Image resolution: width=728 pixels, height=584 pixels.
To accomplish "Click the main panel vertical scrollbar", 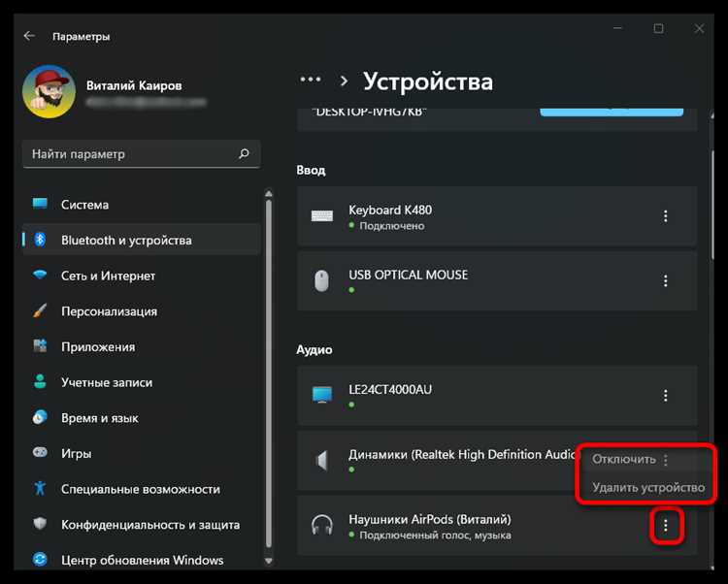I will 712,204.
